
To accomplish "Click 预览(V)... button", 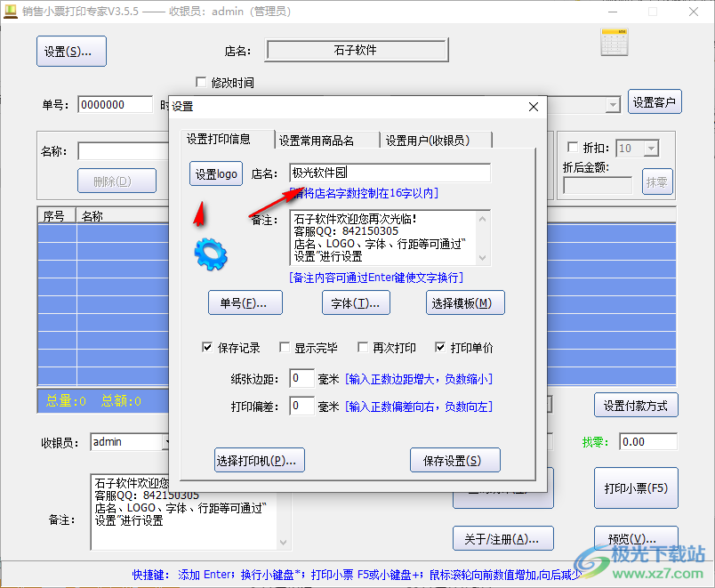I will (636, 539).
